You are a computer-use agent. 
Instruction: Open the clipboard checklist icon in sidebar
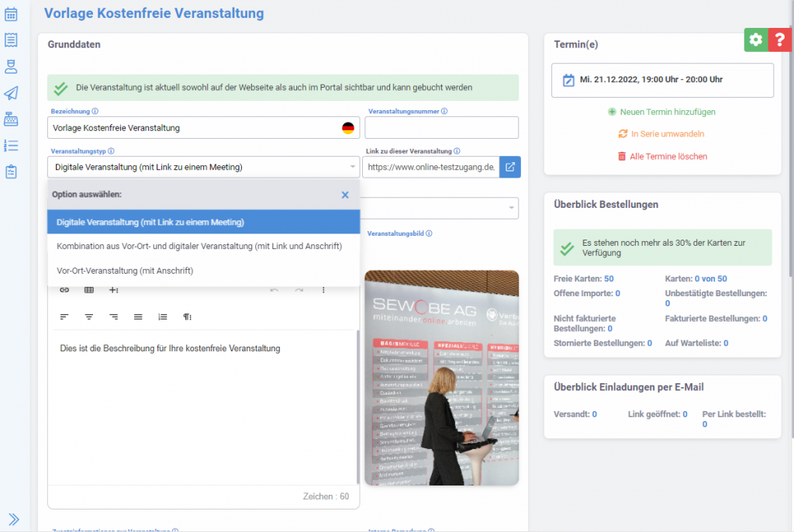tap(11, 171)
